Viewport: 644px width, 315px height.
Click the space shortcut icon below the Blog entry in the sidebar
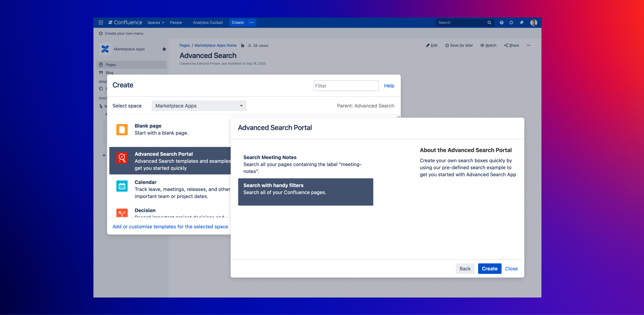101,89
